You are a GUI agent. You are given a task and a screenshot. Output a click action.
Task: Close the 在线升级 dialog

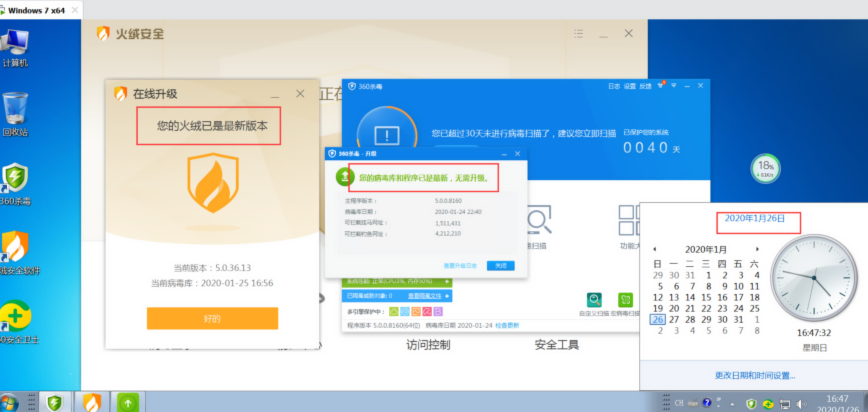tap(300, 94)
